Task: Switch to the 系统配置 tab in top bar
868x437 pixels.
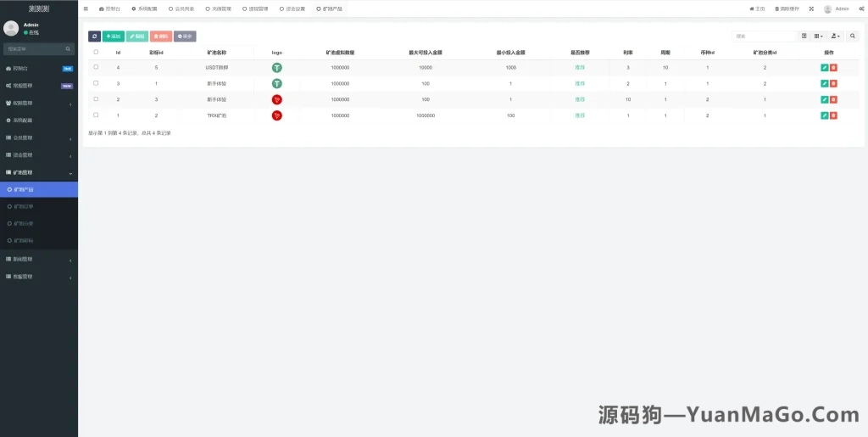Action: coord(144,8)
